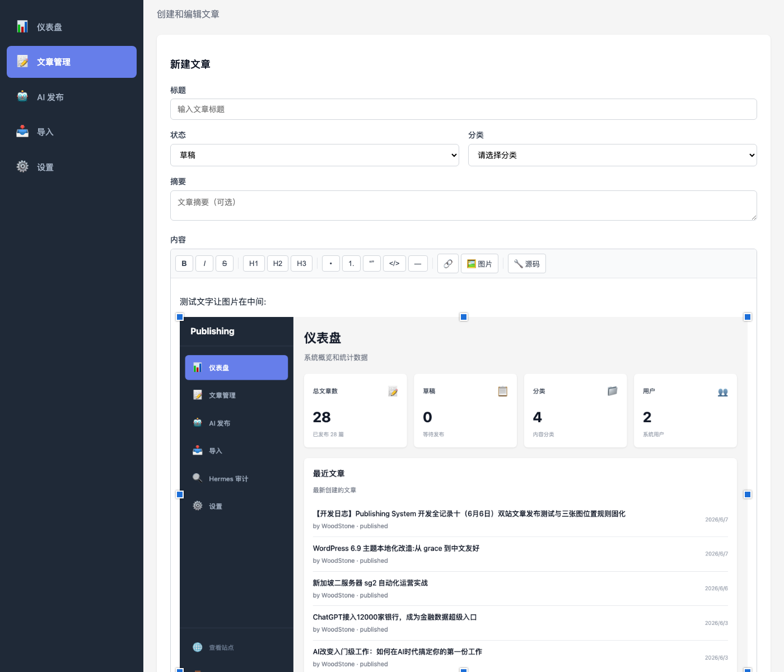Image resolution: width=784 pixels, height=672 pixels.
Task: Open the 仪表盘 dashboard page in sidebar
Action: click(72, 27)
